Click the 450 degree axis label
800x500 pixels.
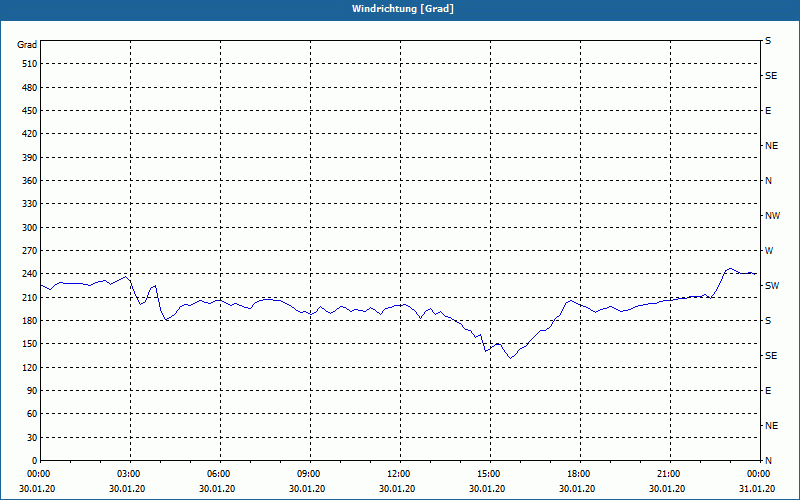[x=30, y=111]
